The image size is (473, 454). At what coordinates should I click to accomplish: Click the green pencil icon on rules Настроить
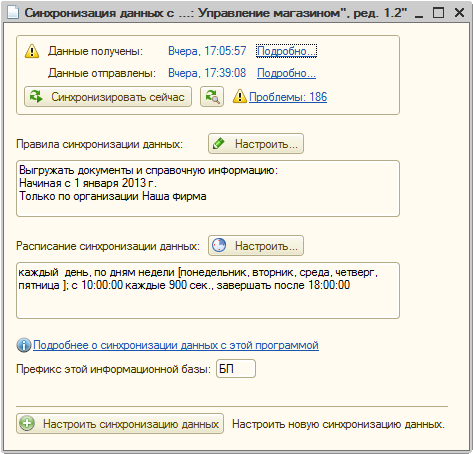coord(219,144)
